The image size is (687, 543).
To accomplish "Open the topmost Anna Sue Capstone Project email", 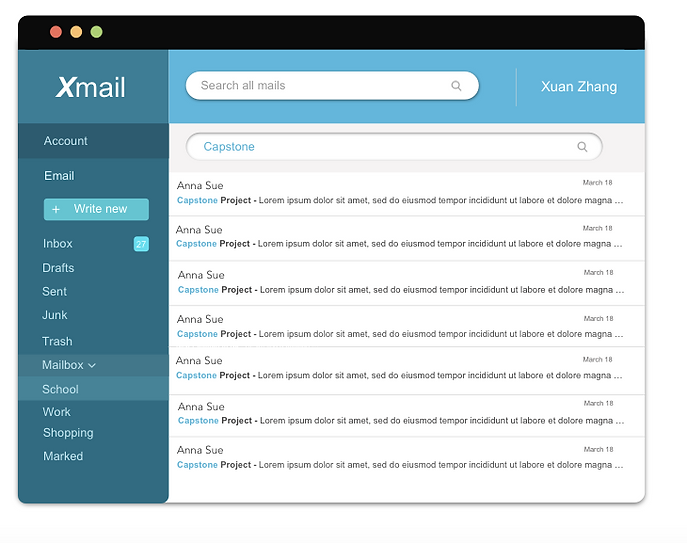I will 407,194.
